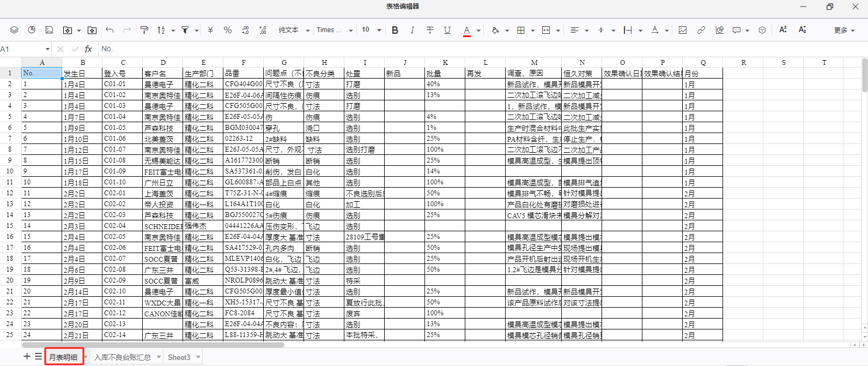
Task: Switch to the 入库不良台账汇总 sheet tab
Action: 123,357
